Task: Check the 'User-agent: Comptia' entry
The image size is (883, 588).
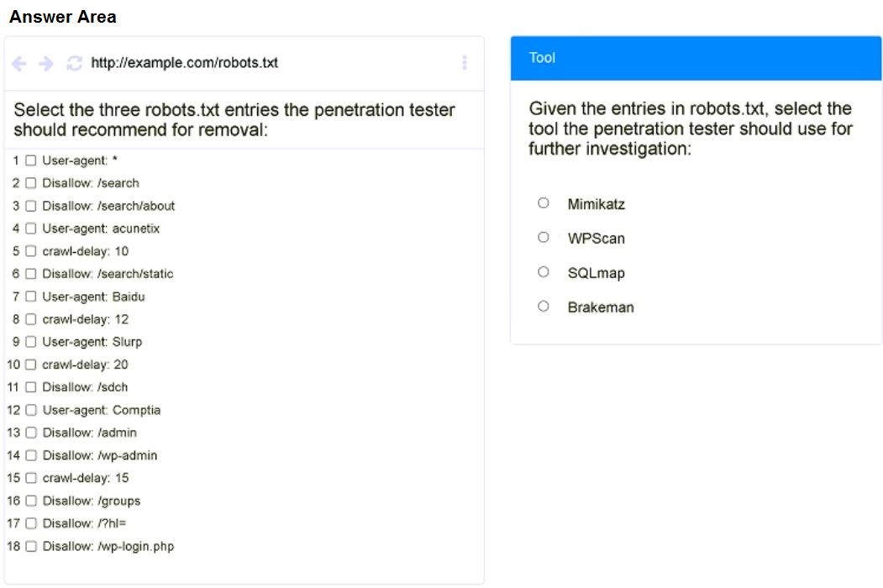Action: (x=31, y=410)
